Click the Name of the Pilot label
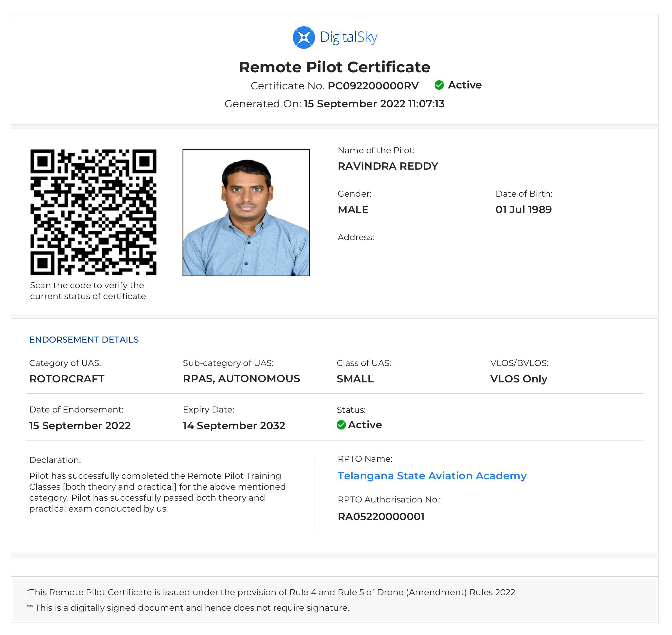Screen dimensions: 672x635 click(x=376, y=150)
